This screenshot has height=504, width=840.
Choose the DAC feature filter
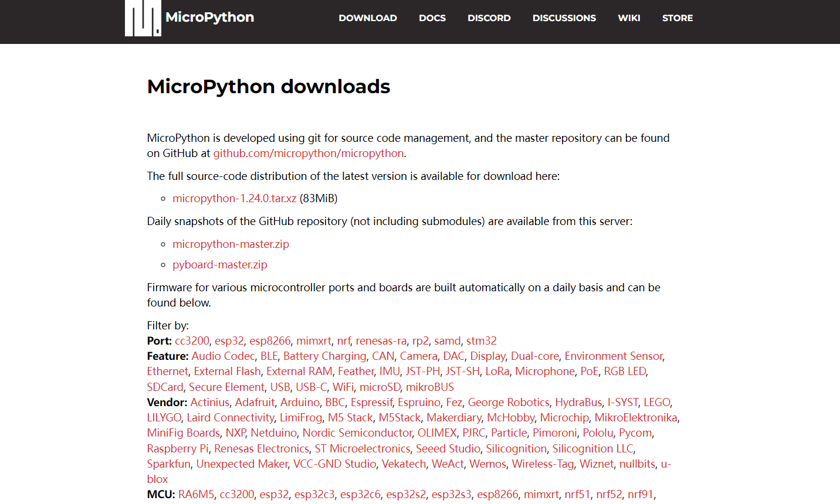tap(454, 356)
